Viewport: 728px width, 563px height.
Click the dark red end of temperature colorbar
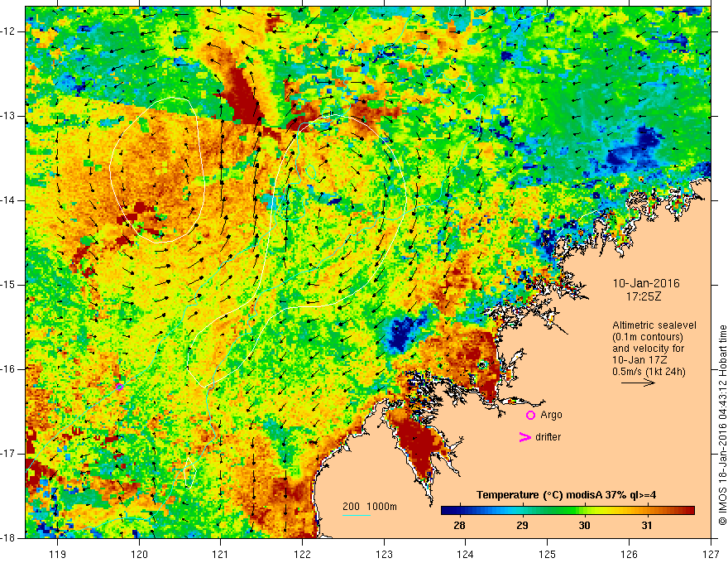pos(689,511)
